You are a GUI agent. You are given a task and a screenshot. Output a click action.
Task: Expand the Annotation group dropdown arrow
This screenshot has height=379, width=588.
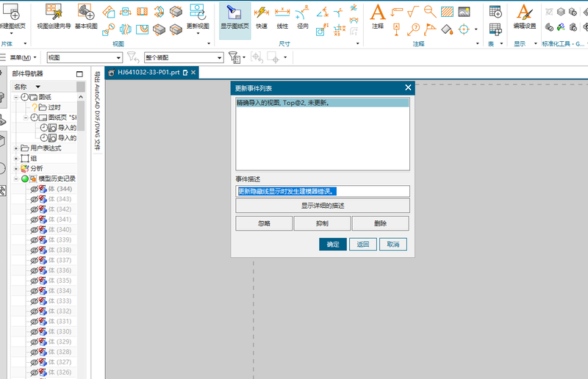point(477,43)
